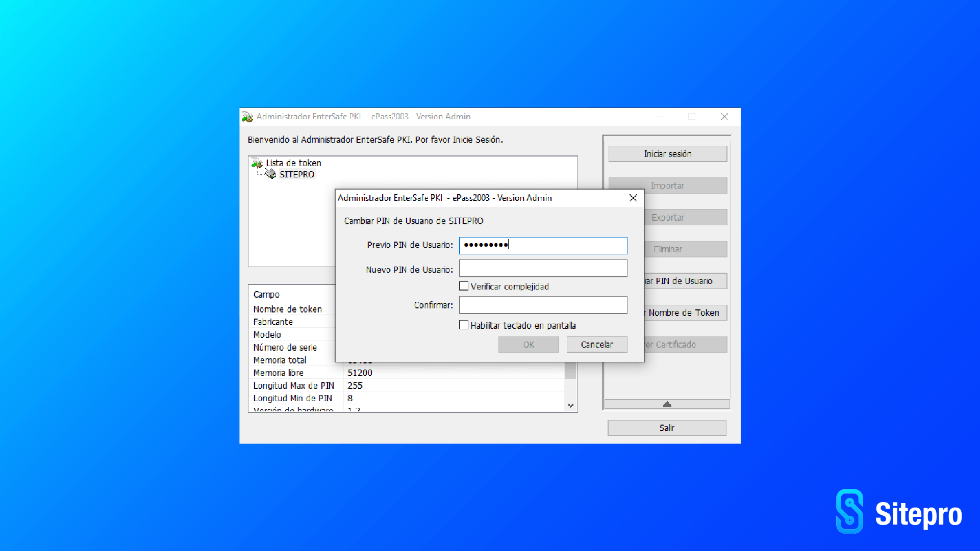Click the Cambiar PIN de Usuario de SITEPRO heading
The image size is (980, 551).
[x=414, y=221]
